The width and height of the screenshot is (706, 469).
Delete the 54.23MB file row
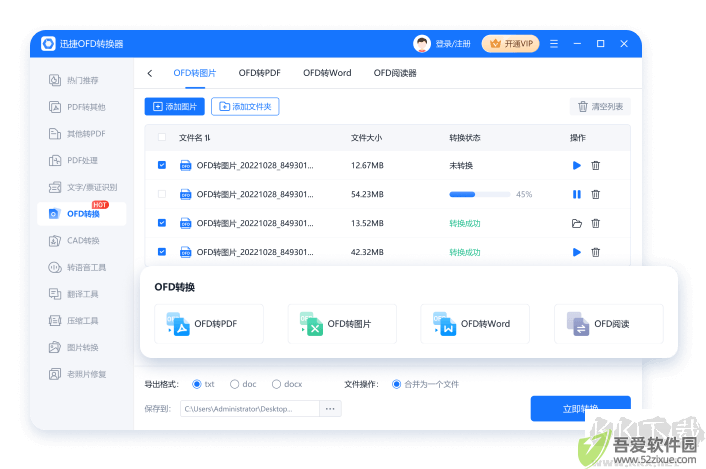(x=595, y=194)
